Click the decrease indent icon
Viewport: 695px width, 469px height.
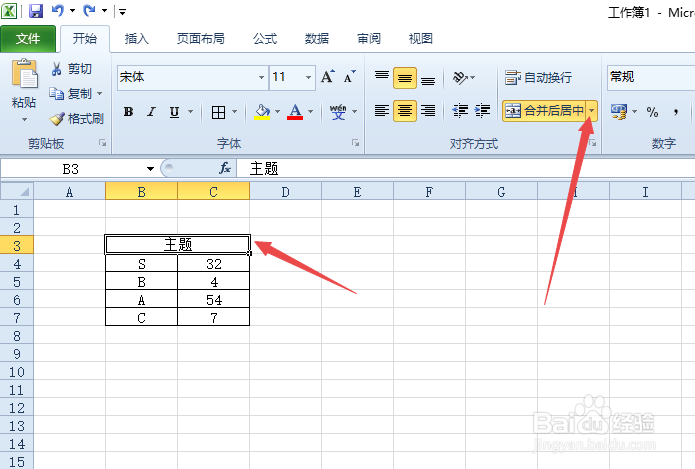click(460, 110)
